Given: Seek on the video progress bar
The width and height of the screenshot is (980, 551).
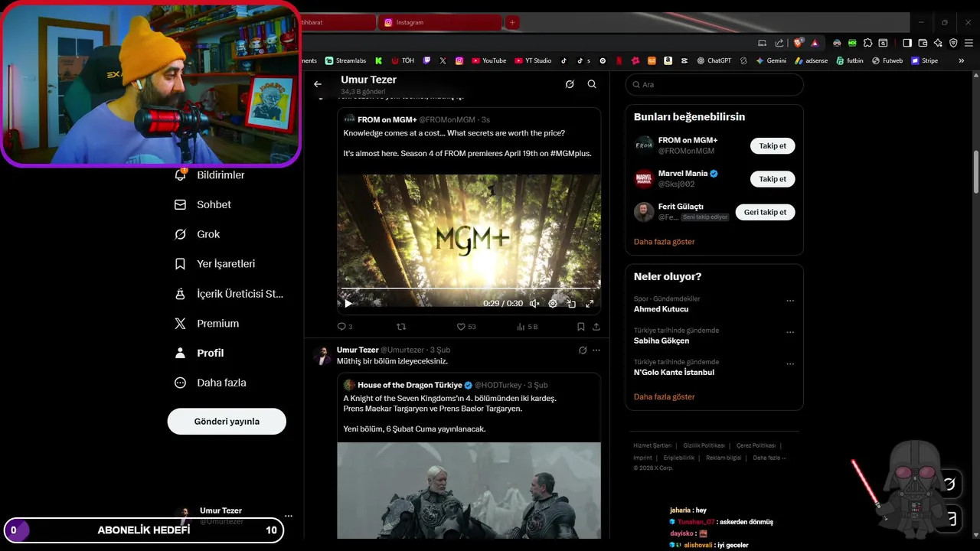Looking at the screenshot, I should [469, 289].
